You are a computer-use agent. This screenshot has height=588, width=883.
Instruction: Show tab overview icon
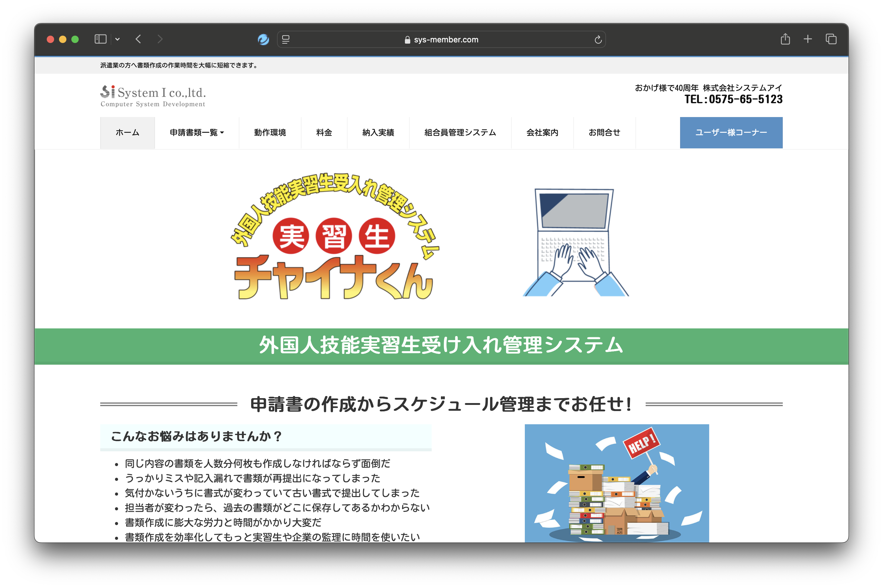831,39
